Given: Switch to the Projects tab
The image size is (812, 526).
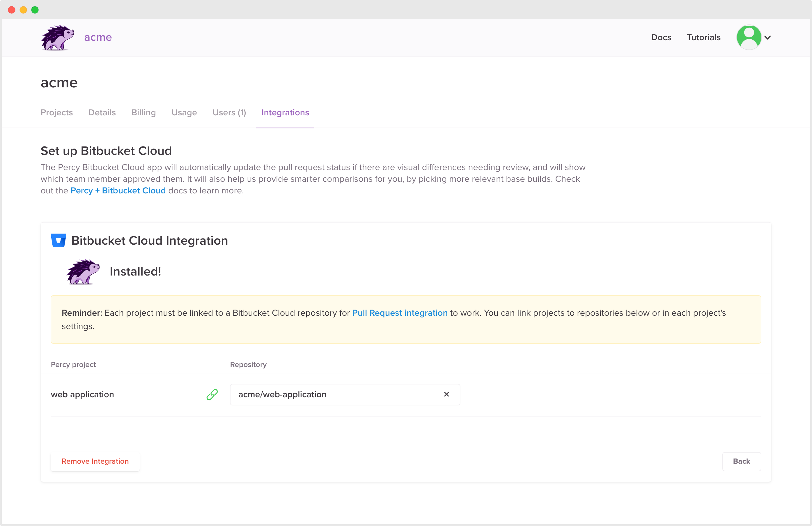Looking at the screenshot, I should 57,112.
